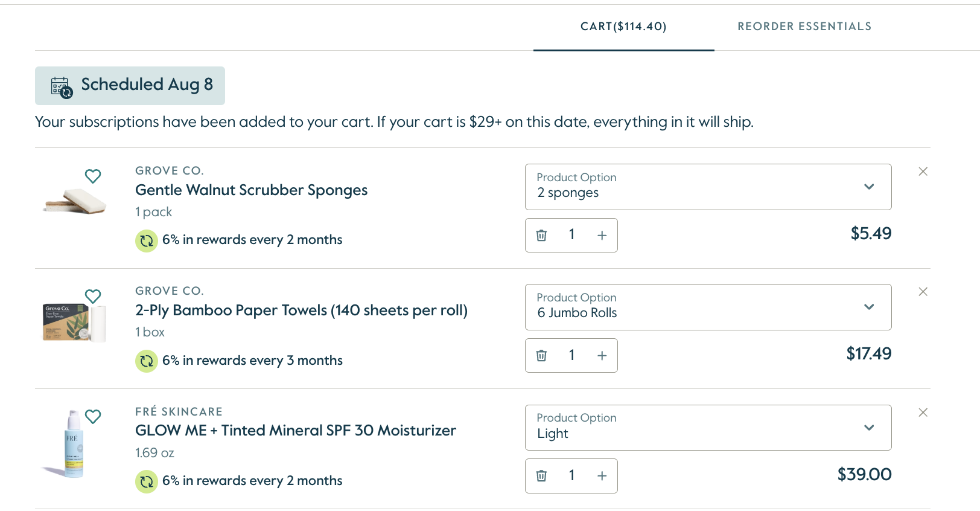Delete Bamboo Paper Towels with trash icon

(542, 355)
